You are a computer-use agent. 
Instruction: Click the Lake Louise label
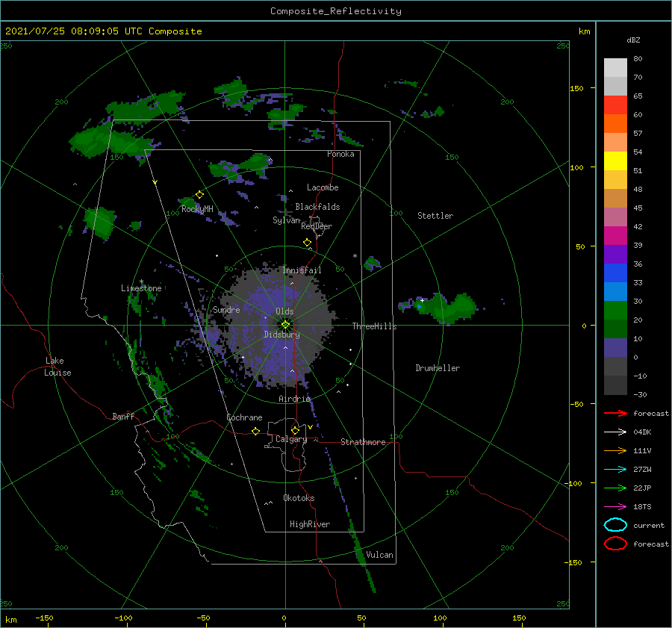[57, 367]
